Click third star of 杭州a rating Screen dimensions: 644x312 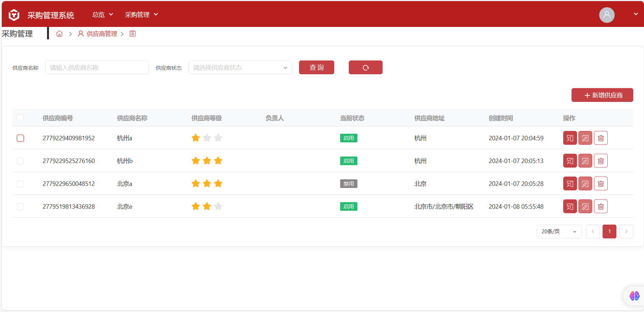click(x=218, y=138)
